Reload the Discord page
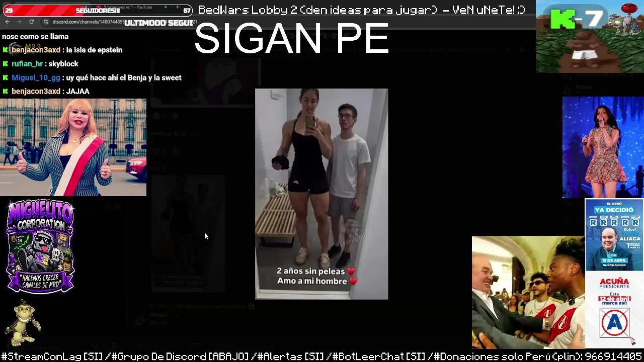Image resolution: width=644 pixels, height=362 pixels. click(31, 22)
